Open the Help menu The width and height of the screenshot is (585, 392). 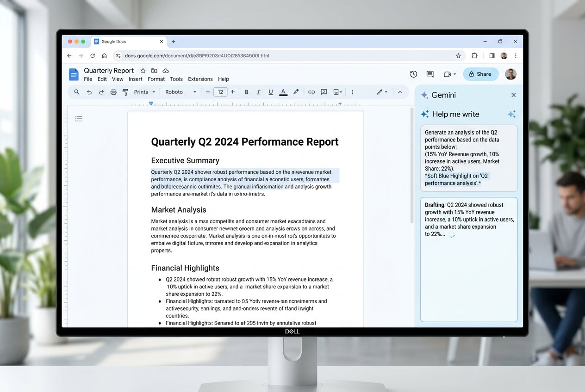[x=224, y=79]
